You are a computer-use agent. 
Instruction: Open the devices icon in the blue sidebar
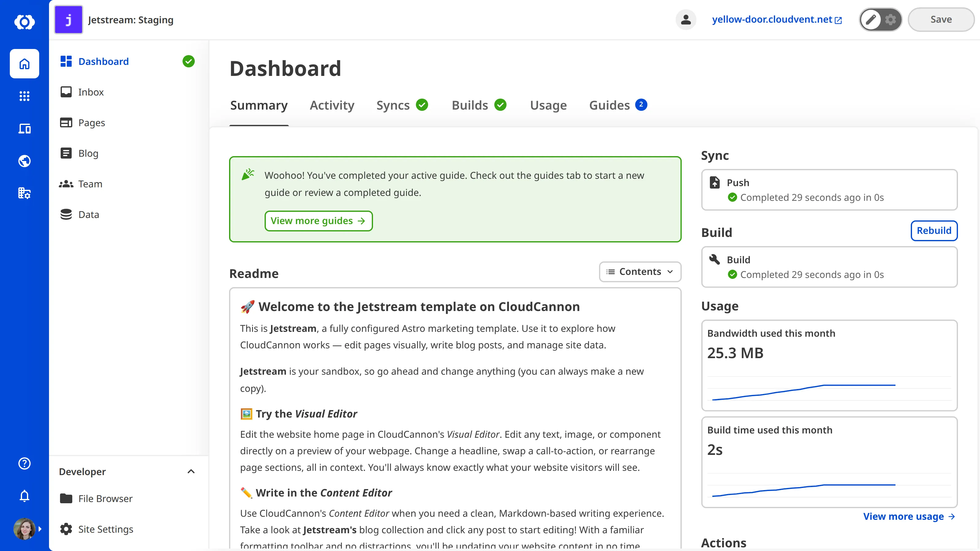point(24,129)
